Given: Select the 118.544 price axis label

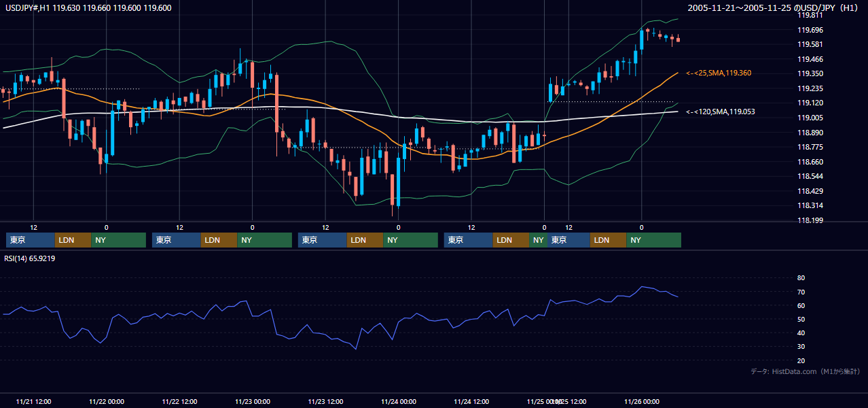Looking at the screenshot, I should point(810,176).
